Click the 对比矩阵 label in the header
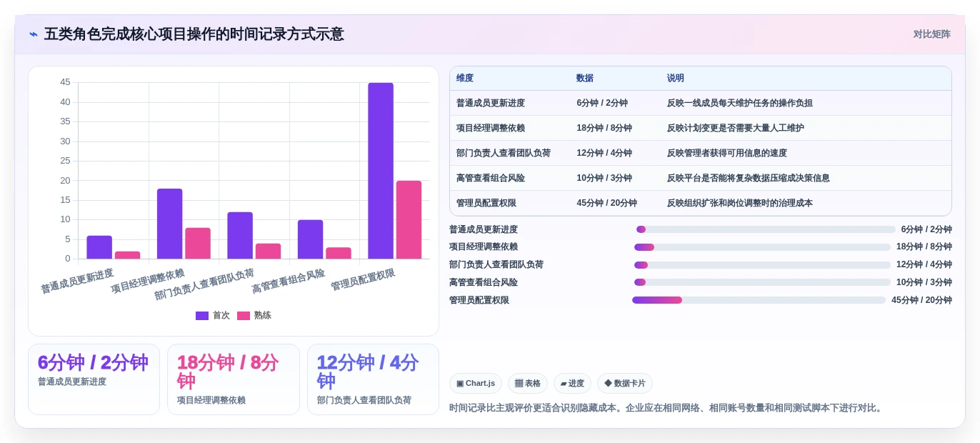 coord(932,34)
